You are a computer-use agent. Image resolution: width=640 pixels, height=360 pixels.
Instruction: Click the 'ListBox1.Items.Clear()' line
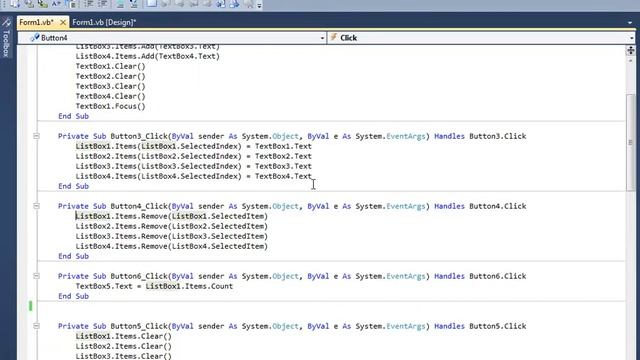pos(124,336)
